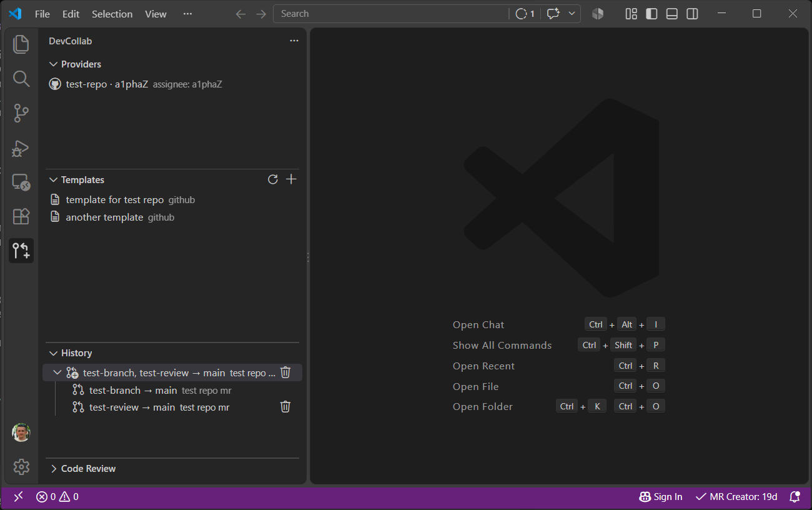
Task: Show more menu items via ellipsis
Action: [188, 14]
